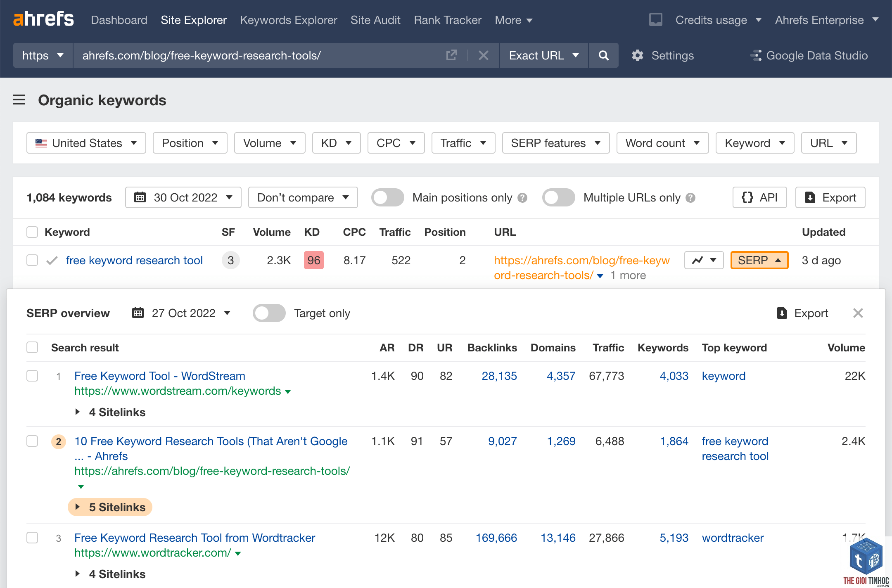Open the hamburger sidebar menu

[19, 100]
